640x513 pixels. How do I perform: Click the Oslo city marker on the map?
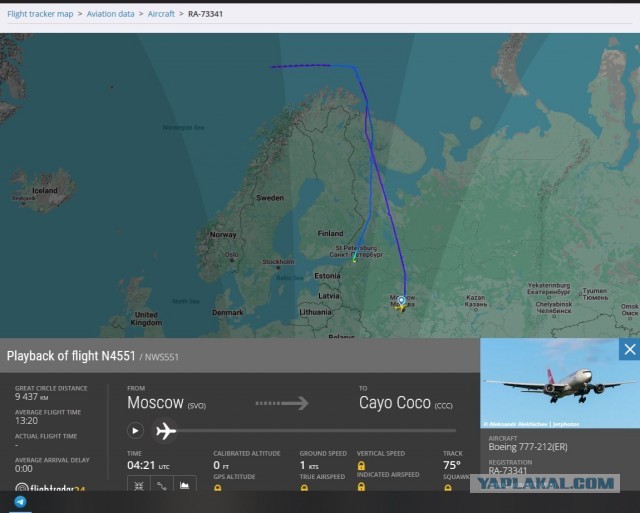coord(232,260)
